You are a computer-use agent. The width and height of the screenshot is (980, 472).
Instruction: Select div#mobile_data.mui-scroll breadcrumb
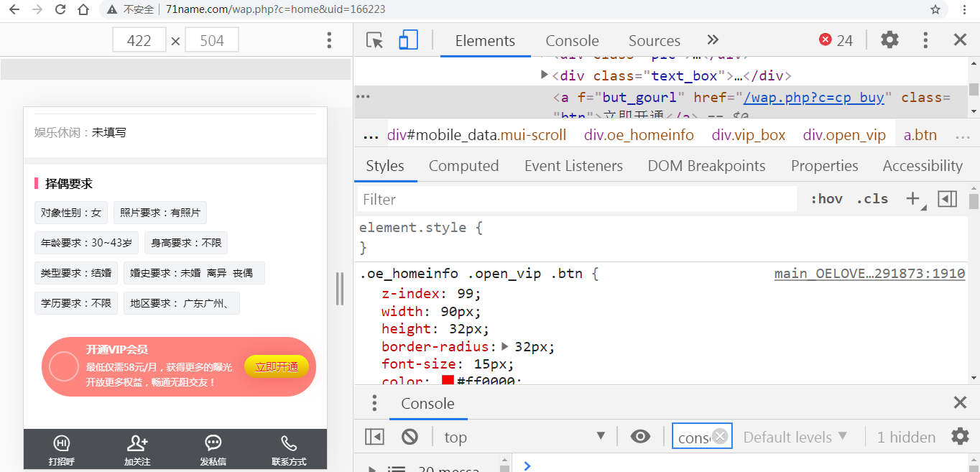pos(476,135)
